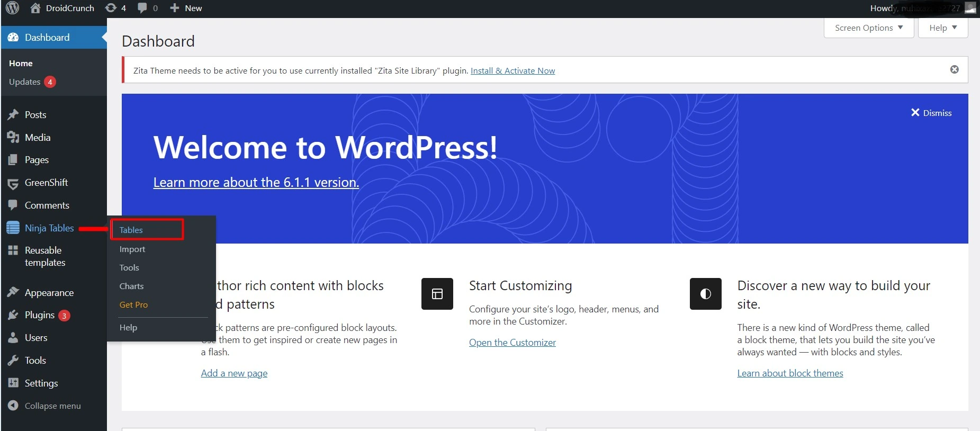The width and height of the screenshot is (980, 431).
Task: Click the Plugins plug icon
Action: [x=13, y=315]
